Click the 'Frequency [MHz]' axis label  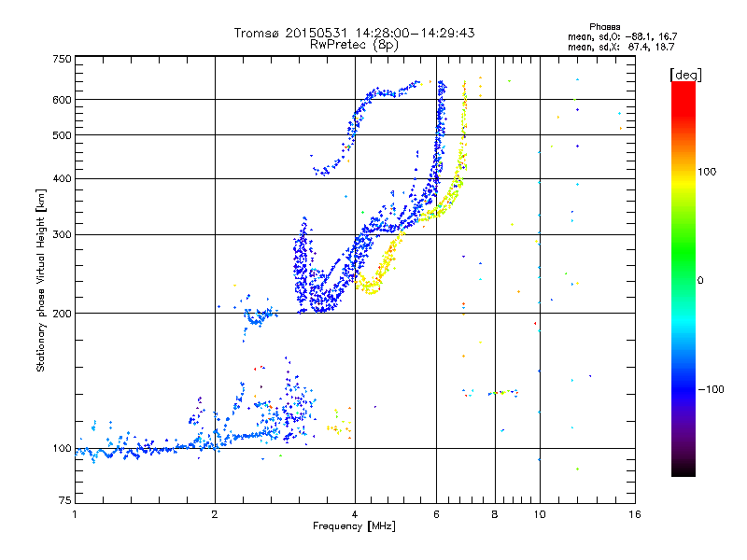(354, 526)
